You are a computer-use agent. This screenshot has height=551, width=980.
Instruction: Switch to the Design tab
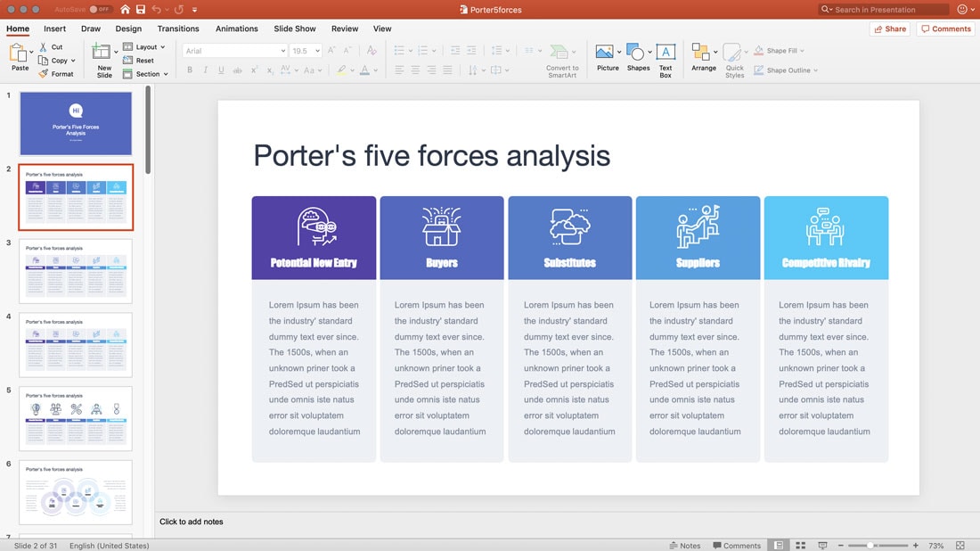coord(128,29)
